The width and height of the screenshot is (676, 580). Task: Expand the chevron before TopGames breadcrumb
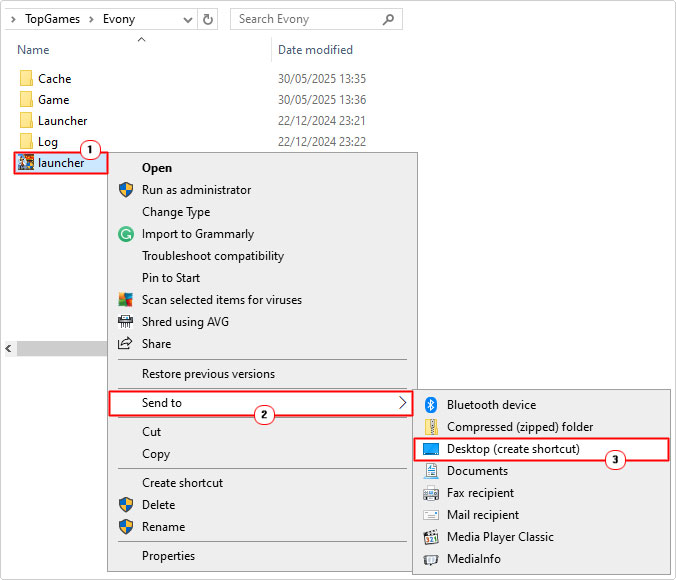click(13, 19)
